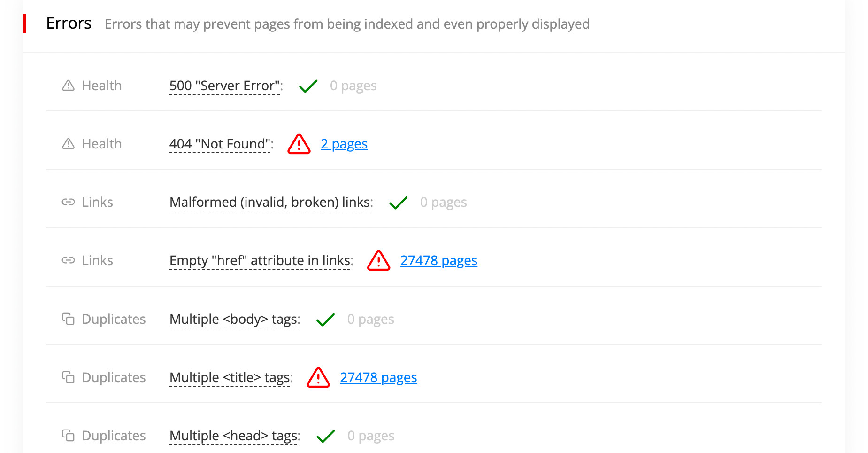The image size is (868, 453).
Task: Click the Errors section heading
Action: tap(69, 23)
